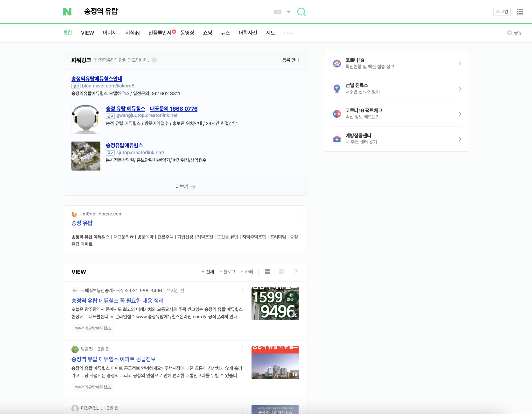Click the 1599 9496 post thumbnail
The width and height of the screenshot is (532, 414).
pos(275,304)
